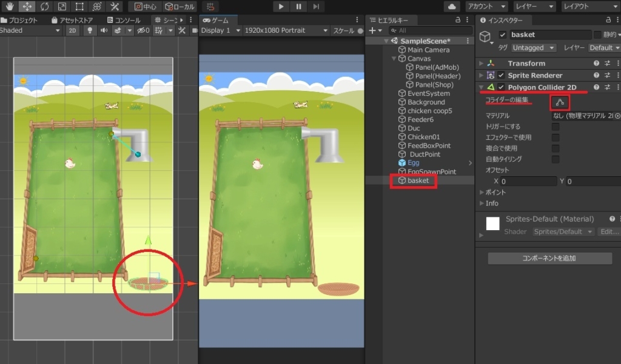Select the Hand tool in toolbar
The width and height of the screenshot is (621, 364).
[x=10, y=7]
